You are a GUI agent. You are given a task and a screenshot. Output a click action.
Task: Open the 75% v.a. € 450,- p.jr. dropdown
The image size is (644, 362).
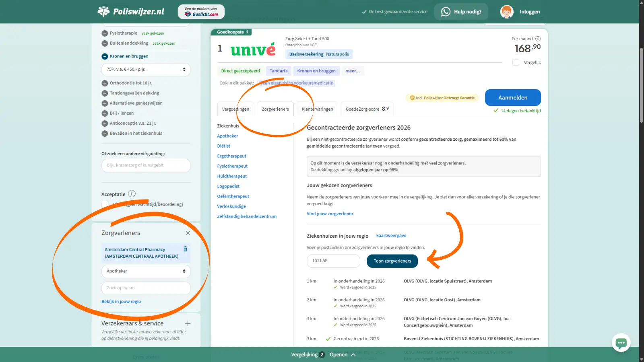click(x=146, y=70)
